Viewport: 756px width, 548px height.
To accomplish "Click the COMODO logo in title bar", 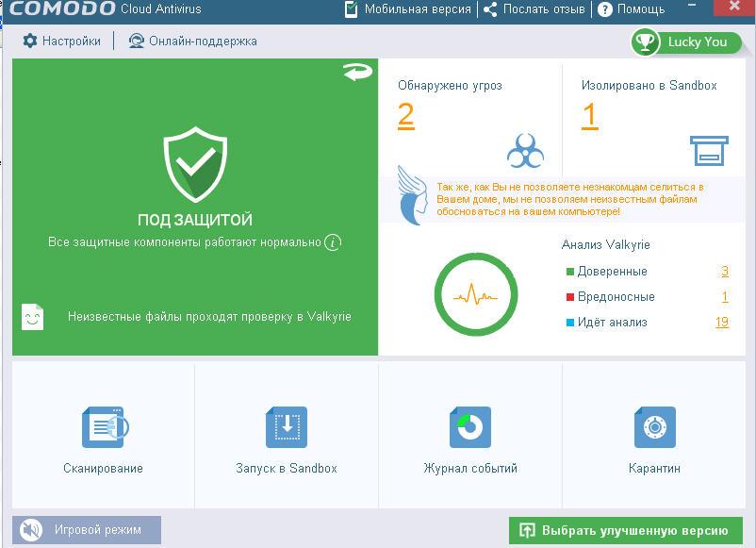I will pyautogui.click(x=62, y=8).
